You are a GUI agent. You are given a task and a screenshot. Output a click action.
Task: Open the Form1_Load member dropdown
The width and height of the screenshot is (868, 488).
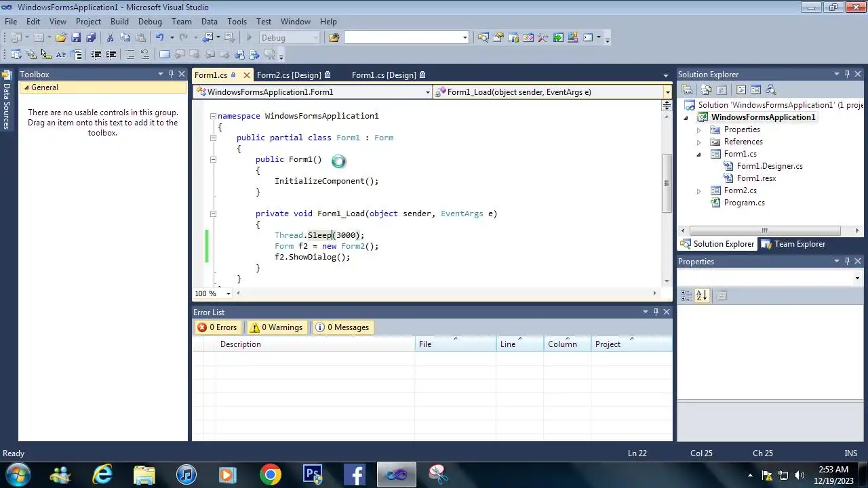pos(667,92)
